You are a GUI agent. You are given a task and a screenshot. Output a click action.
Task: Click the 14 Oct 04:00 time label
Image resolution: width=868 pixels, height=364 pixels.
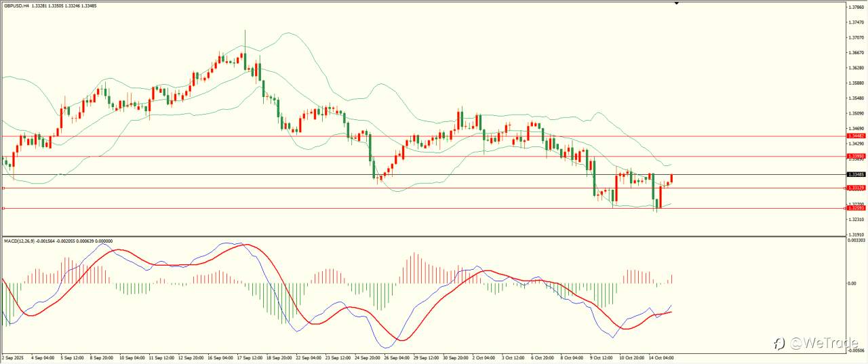point(662,357)
